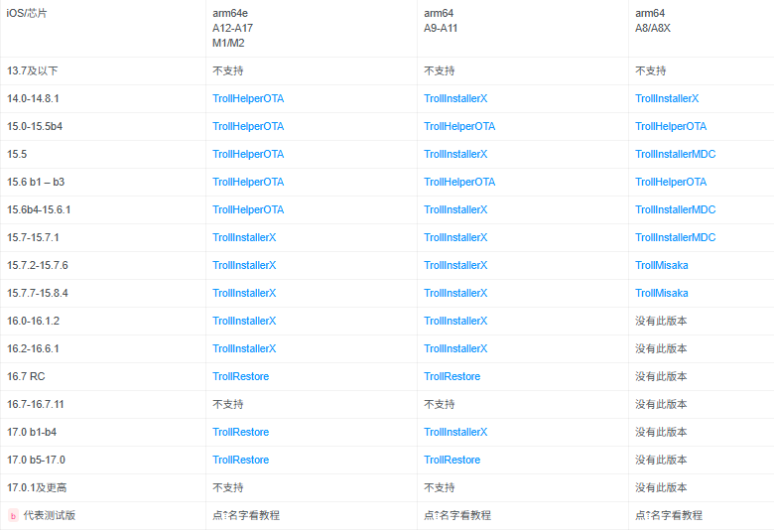Open TrollRestore for 17.0 b5-17.0 arm64e

[x=240, y=460]
